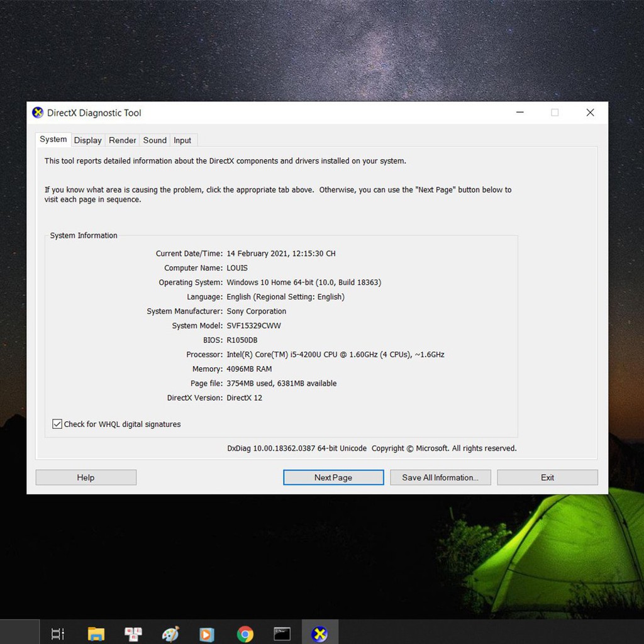This screenshot has width=644, height=644.
Task: Click 'DxDiag 10.00.18362.0387 64-bit Unicode' text
Action: (x=297, y=448)
